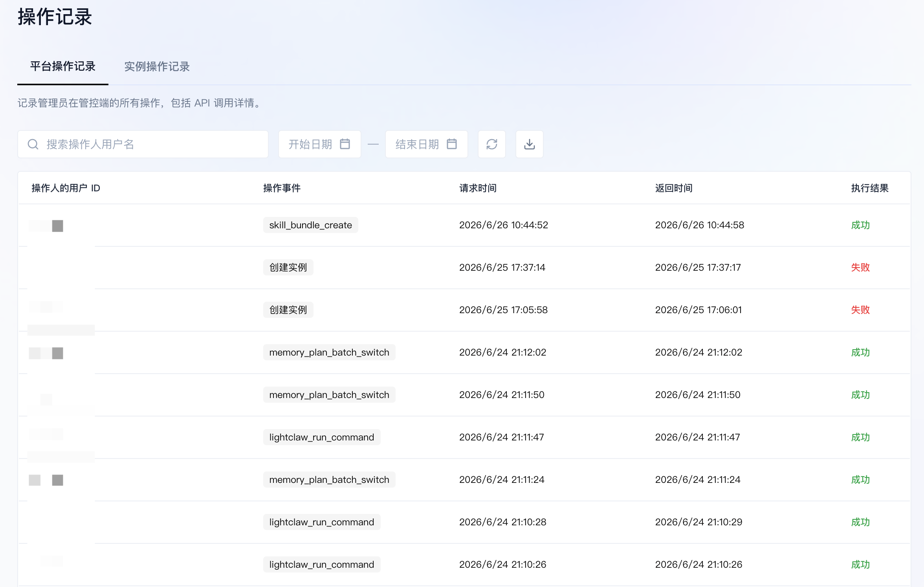Click 创建实例 tag at 17:37:14
This screenshot has height=587, width=924.
(x=288, y=268)
